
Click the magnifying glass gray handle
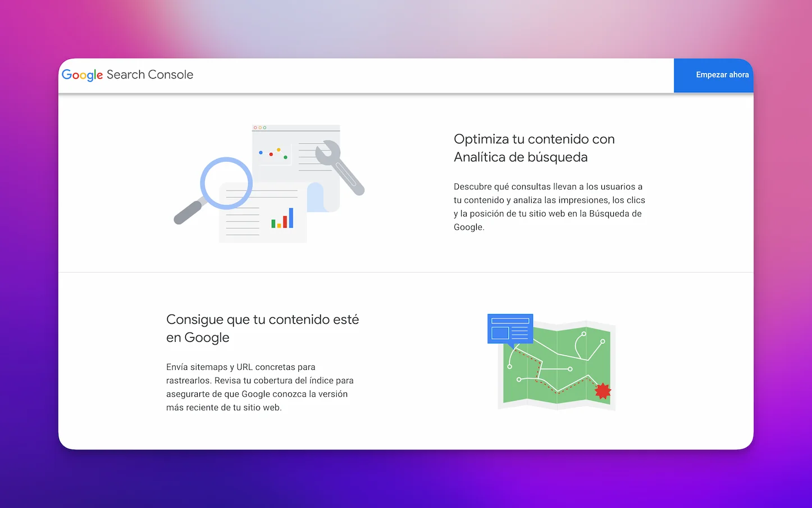(x=188, y=212)
